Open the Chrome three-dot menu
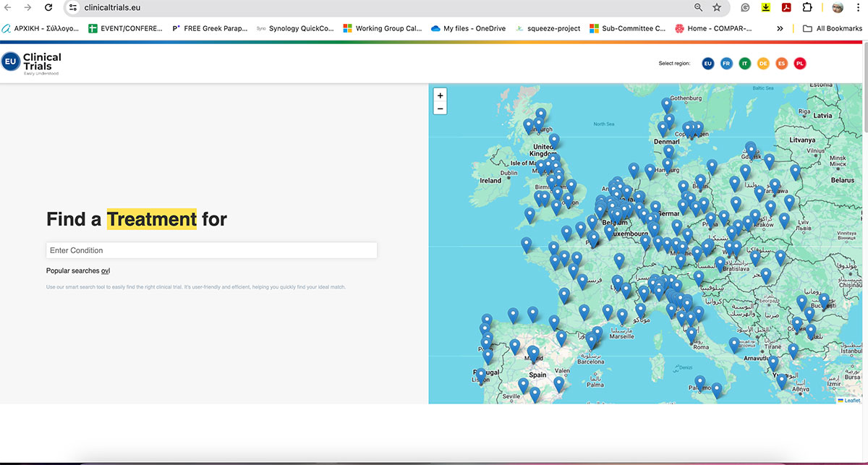 (x=859, y=7)
